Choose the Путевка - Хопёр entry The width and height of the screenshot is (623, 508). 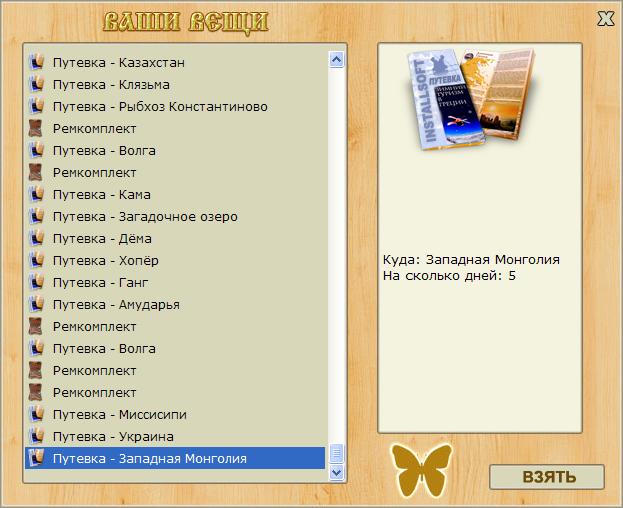coord(175,260)
